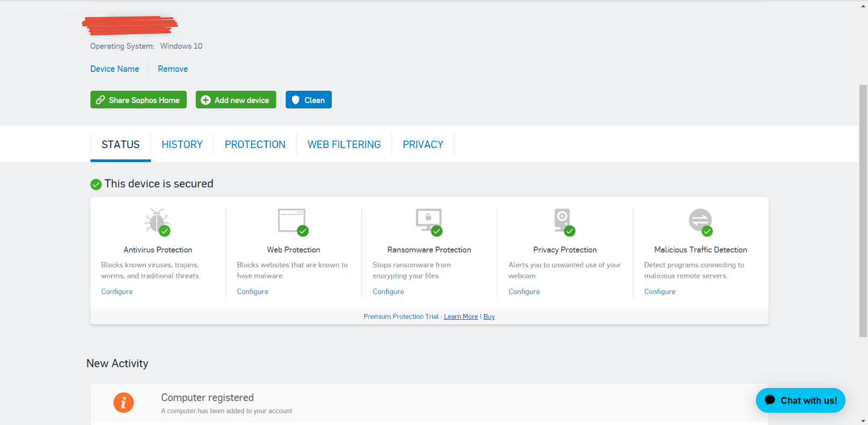Click the "Privacy Protection" heading

point(565,250)
